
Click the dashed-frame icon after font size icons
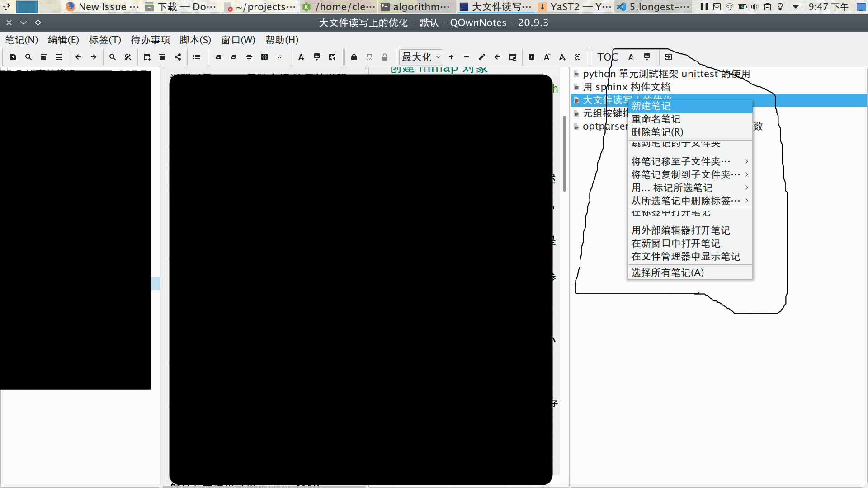578,57
